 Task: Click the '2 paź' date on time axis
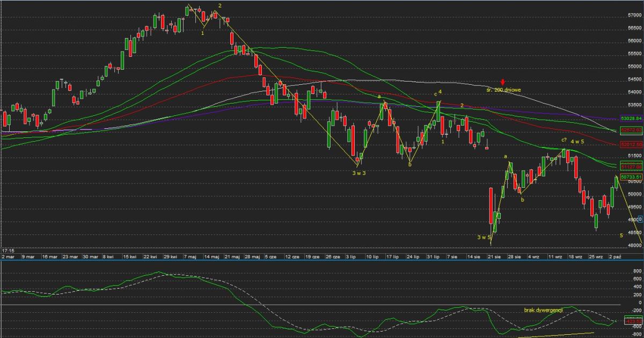coord(614,257)
